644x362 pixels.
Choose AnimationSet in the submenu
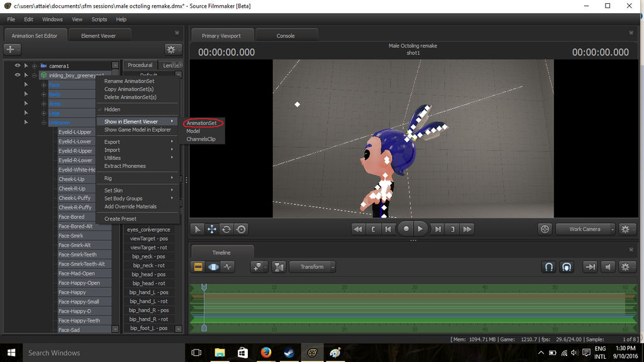click(x=201, y=123)
